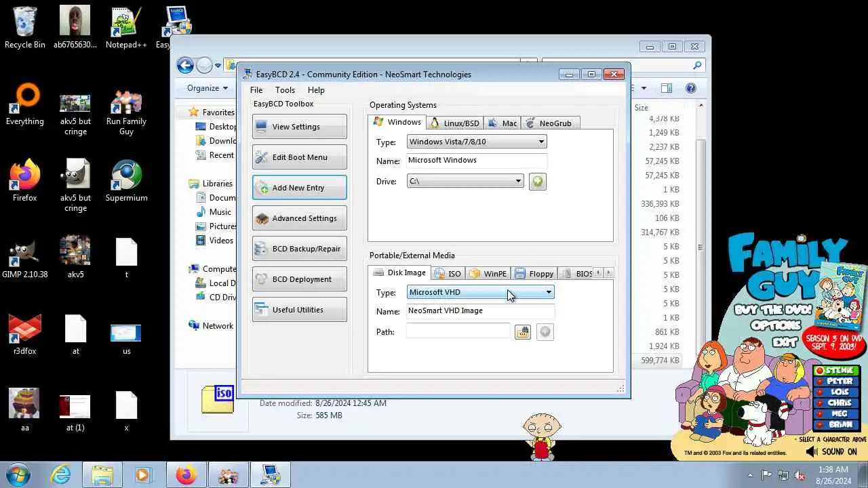Open the File menu in EasyBCD
Image resolution: width=868 pixels, height=488 pixels.
pyautogui.click(x=256, y=90)
